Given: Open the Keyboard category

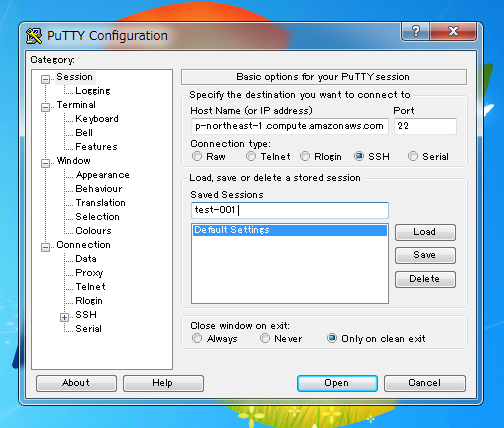Looking at the screenshot, I should coord(97,119).
